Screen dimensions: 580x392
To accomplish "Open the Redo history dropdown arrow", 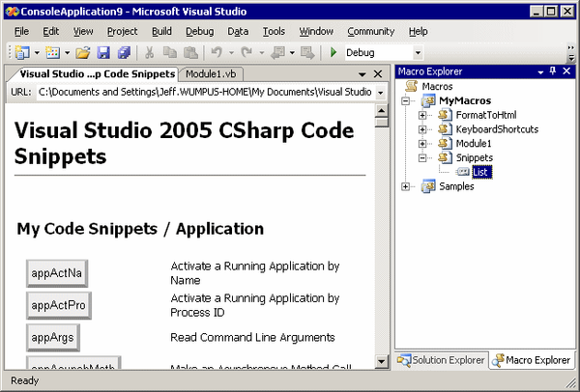I will pyautogui.click(x=261, y=53).
